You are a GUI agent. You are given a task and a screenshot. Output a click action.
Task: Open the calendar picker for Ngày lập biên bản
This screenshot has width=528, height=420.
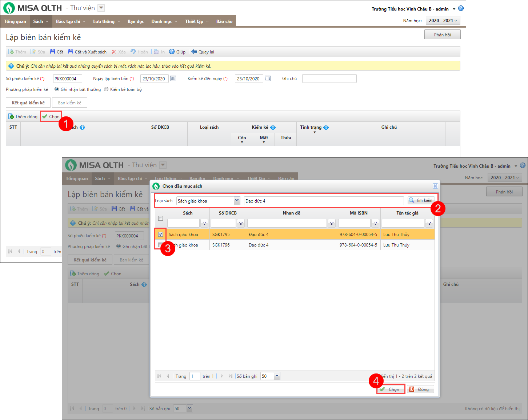click(173, 79)
